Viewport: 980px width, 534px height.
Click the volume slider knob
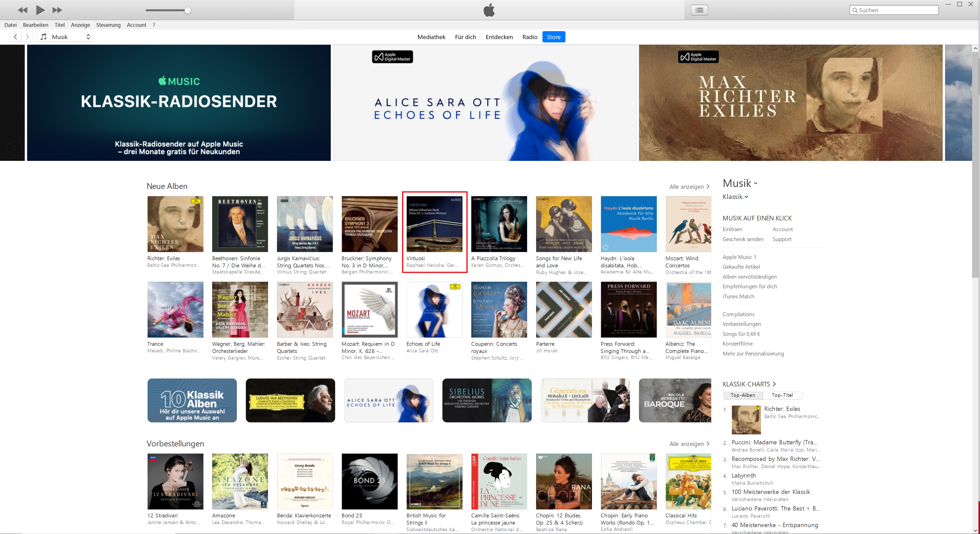[x=188, y=10]
